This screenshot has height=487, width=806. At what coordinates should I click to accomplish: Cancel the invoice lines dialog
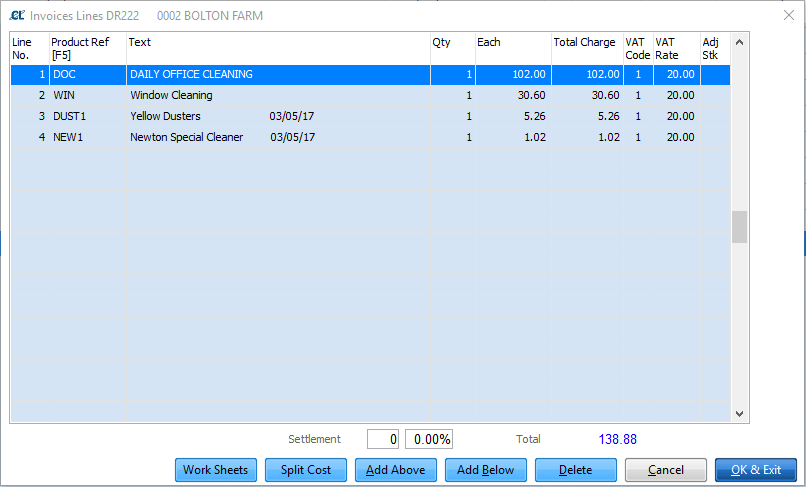(x=666, y=470)
